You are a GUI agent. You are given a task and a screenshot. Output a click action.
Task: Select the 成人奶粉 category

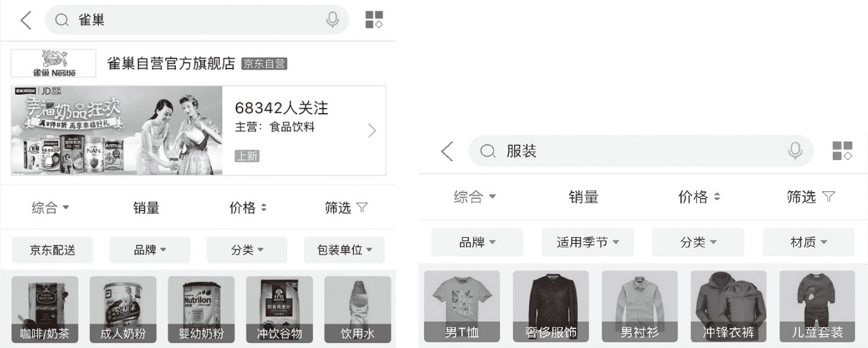123,310
